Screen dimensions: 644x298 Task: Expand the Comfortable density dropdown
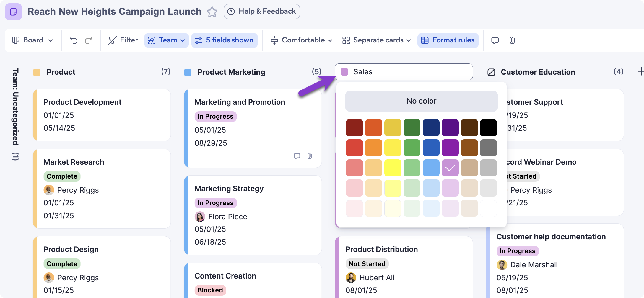pyautogui.click(x=301, y=40)
